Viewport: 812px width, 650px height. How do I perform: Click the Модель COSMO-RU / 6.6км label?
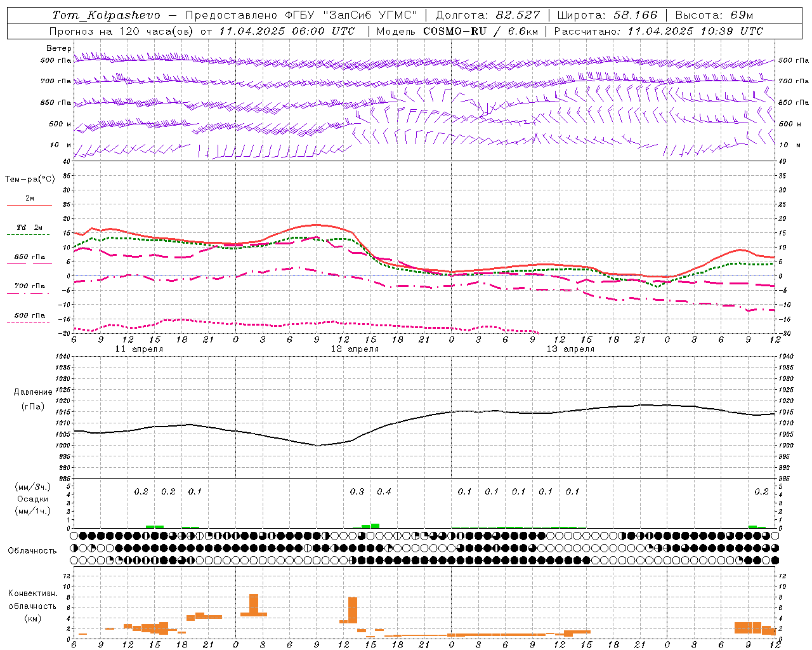[x=457, y=31]
